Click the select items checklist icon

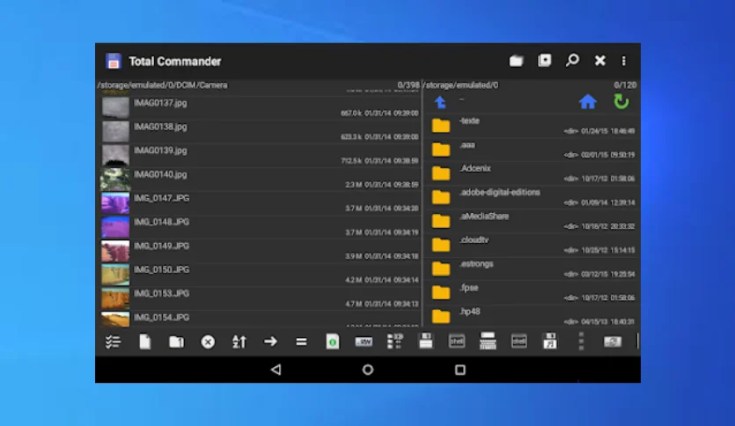click(x=113, y=342)
